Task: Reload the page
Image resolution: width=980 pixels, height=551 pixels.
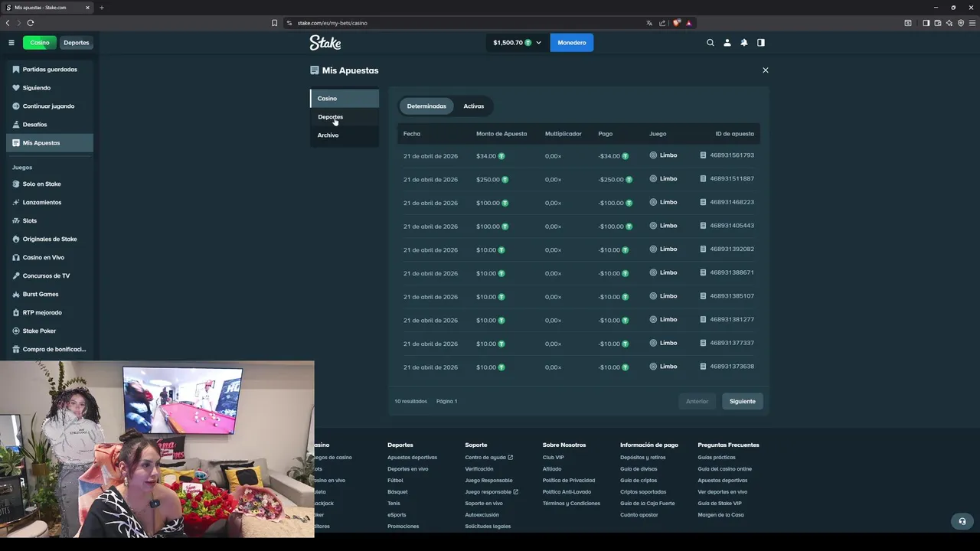Action: pyautogui.click(x=31, y=23)
